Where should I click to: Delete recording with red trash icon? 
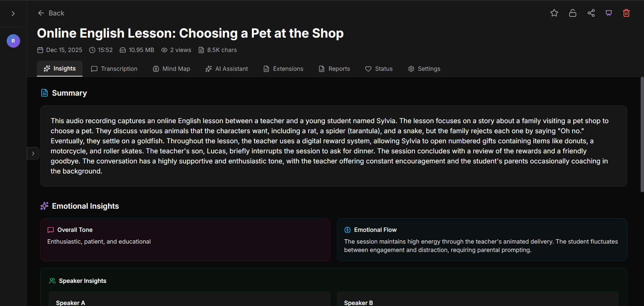[x=626, y=13]
